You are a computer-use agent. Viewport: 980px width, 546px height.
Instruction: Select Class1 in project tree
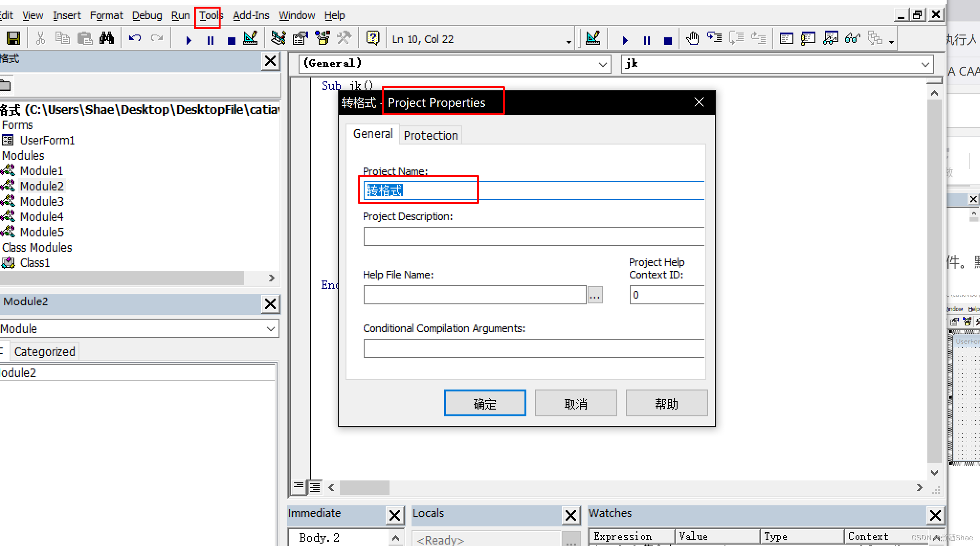[x=34, y=263]
